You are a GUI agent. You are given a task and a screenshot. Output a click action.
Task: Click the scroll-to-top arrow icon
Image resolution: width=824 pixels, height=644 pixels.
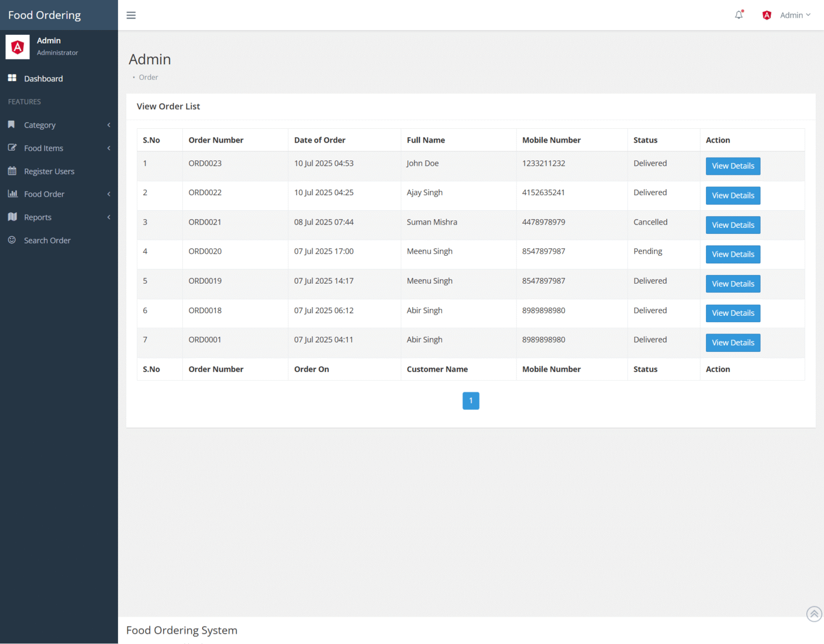click(x=813, y=614)
